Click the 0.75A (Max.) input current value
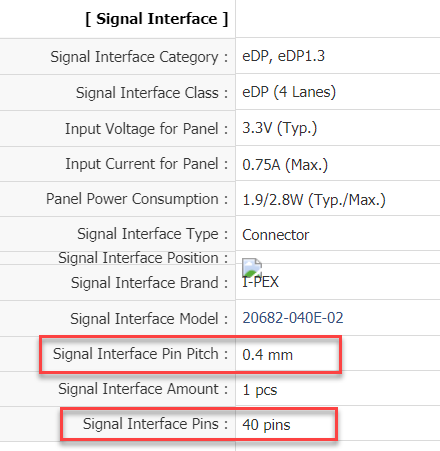The image size is (440, 451). [285, 165]
